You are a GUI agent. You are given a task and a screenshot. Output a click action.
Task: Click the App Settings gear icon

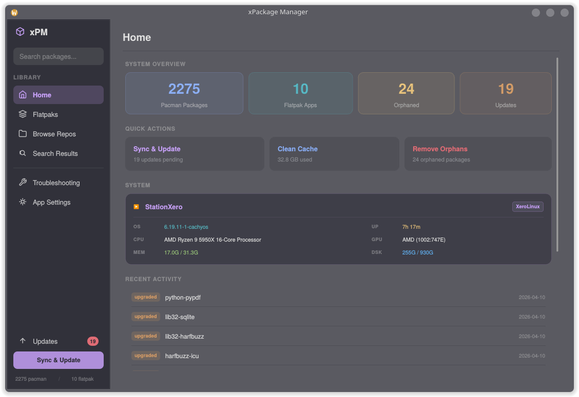click(x=23, y=202)
